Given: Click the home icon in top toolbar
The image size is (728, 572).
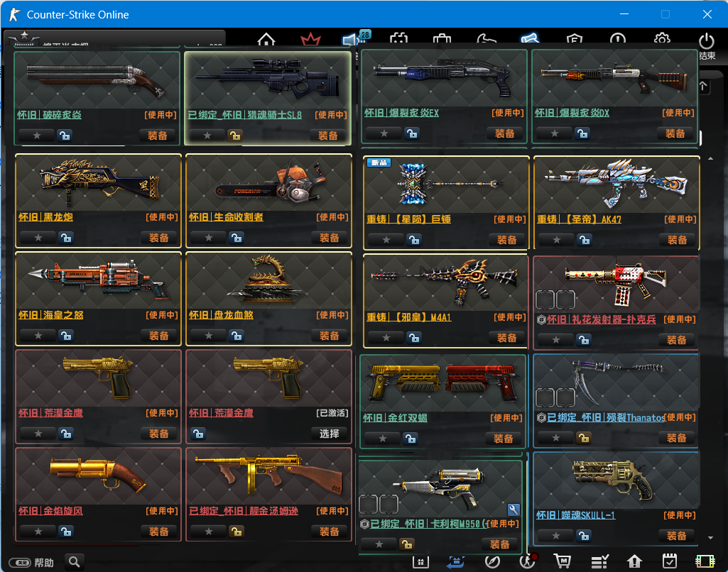Looking at the screenshot, I should coord(266,40).
